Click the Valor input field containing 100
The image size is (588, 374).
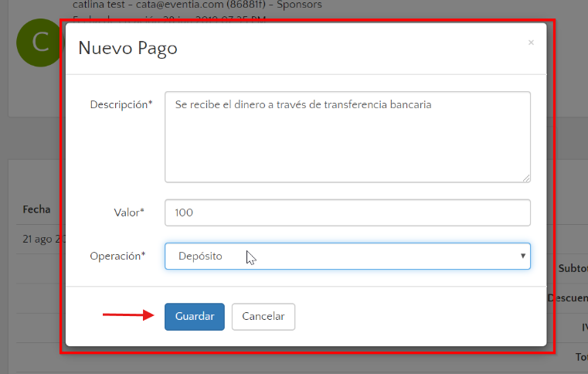click(347, 212)
